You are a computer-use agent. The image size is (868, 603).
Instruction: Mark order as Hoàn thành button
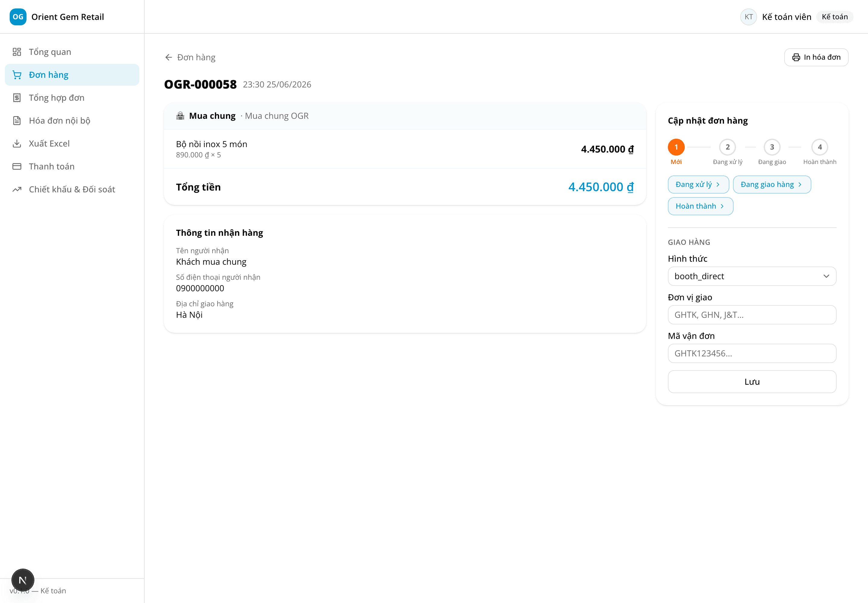pos(700,206)
